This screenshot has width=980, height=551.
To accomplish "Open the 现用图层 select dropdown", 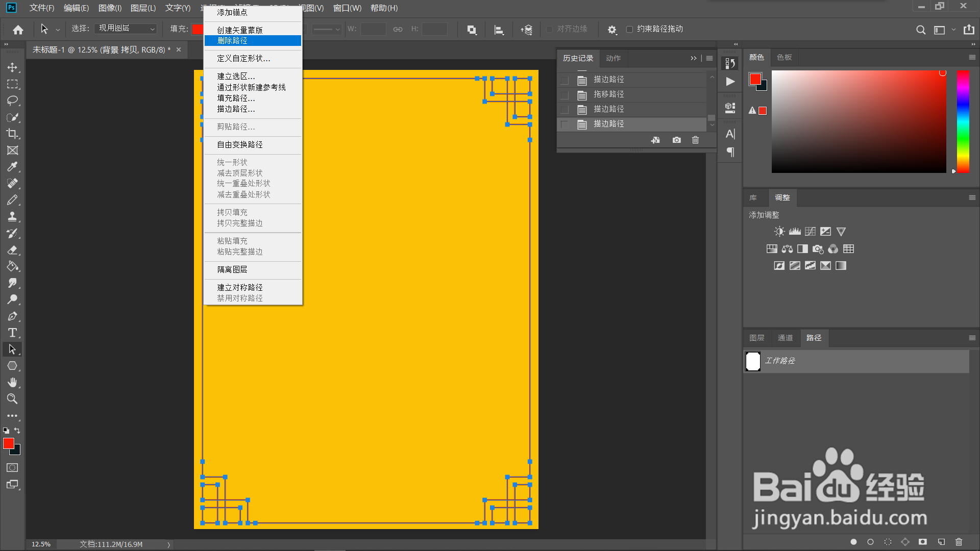I will coord(127,29).
